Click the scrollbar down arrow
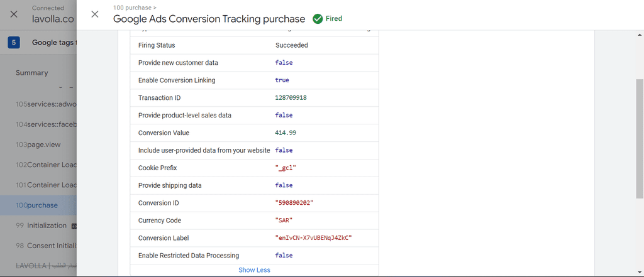 pyautogui.click(x=640, y=272)
